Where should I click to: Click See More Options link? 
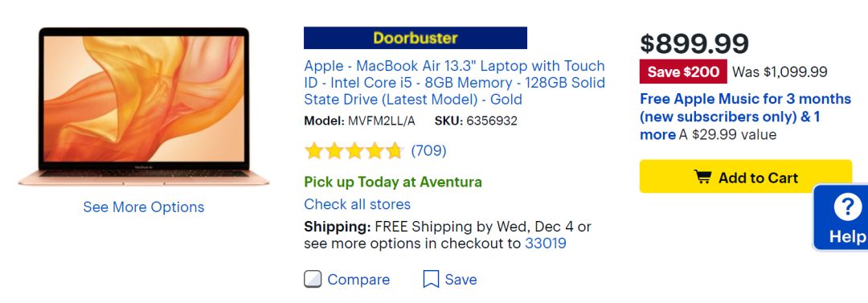[143, 207]
